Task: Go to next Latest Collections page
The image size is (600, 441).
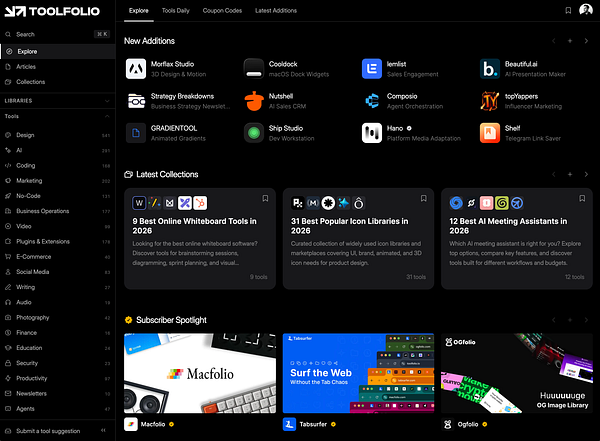Action: [586, 175]
